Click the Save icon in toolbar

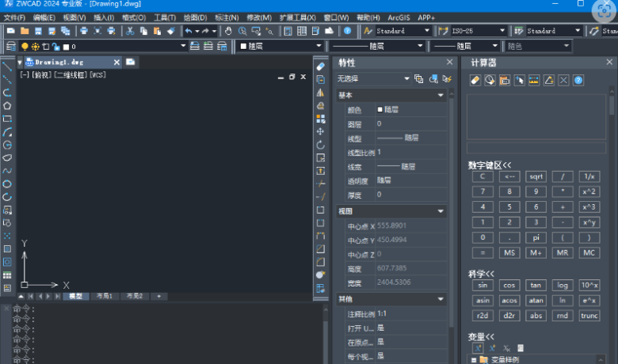[x=38, y=31]
